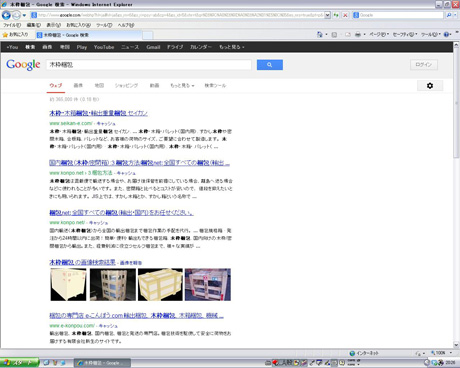Go back with the IE back arrow
The width and height of the screenshot is (460, 368).
tap(6, 15)
